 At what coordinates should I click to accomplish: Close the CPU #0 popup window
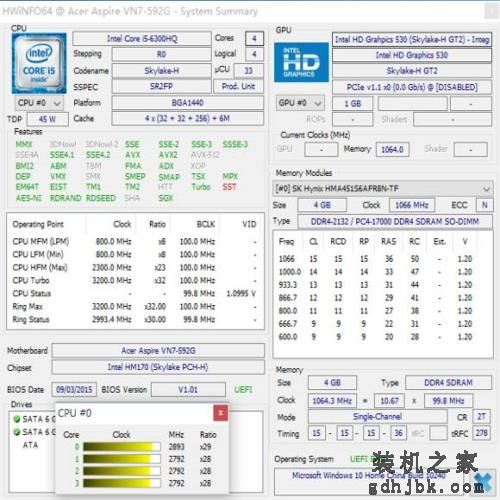[x=221, y=413]
